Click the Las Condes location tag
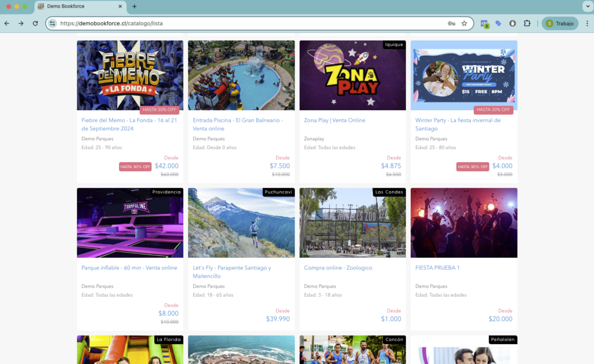The height and width of the screenshot is (364, 594). [389, 192]
